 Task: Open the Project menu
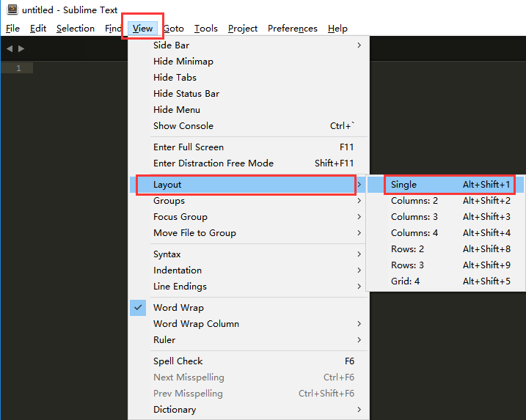[x=243, y=29]
